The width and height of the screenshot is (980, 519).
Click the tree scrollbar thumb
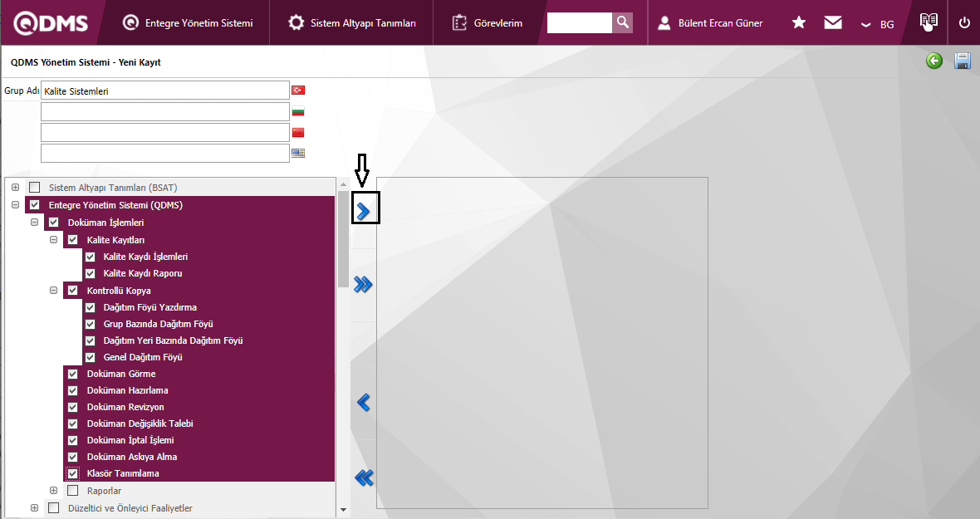point(343,239)
